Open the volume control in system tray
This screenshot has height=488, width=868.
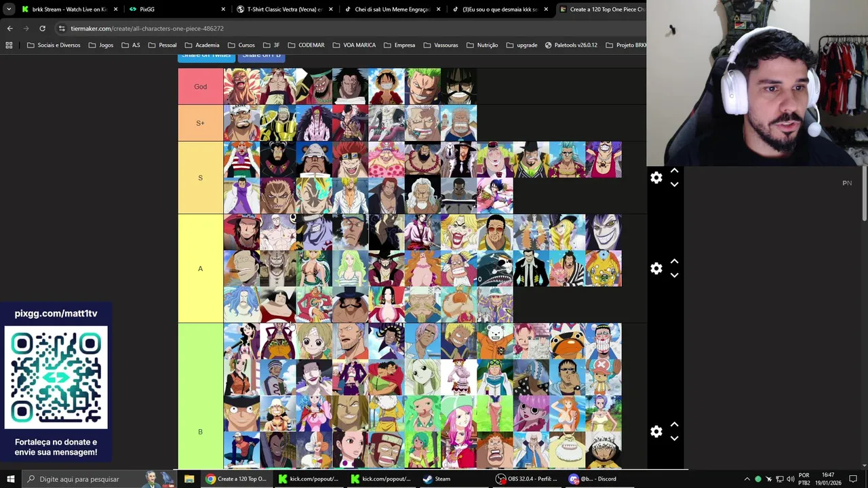click(x=791, y=479)
